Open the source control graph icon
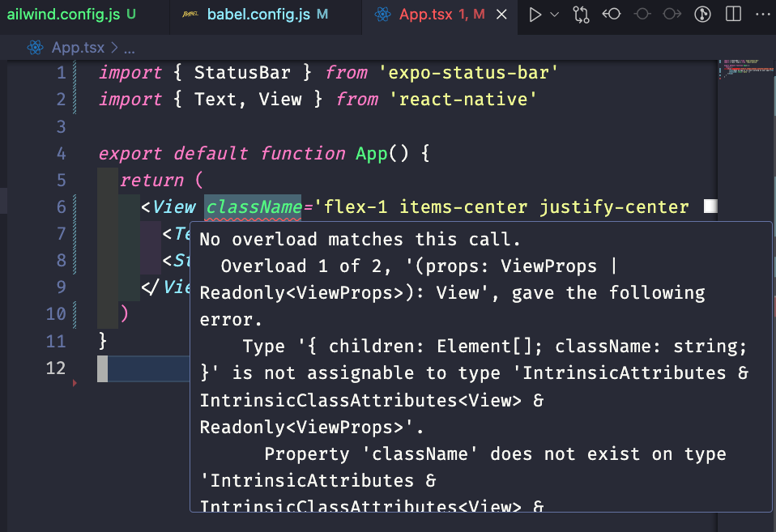Image resolution: width=776 pixels, height=532 pixels. pyautogui.click(x=702, y=15)
